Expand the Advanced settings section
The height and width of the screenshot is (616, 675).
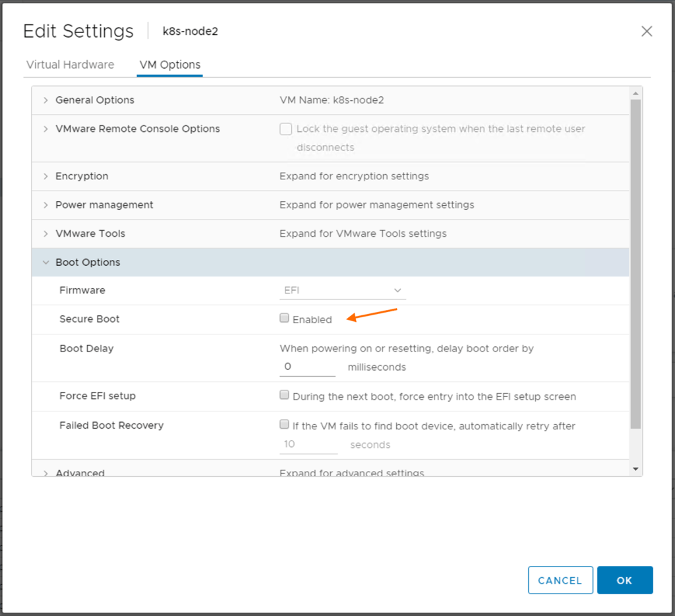click(x=45, y=472)
